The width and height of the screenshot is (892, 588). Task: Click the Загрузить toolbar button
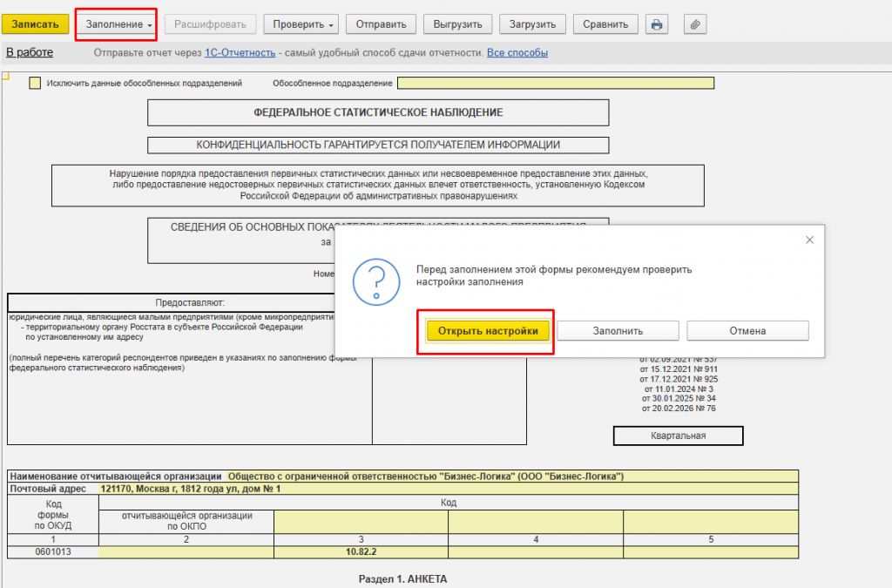532,24
